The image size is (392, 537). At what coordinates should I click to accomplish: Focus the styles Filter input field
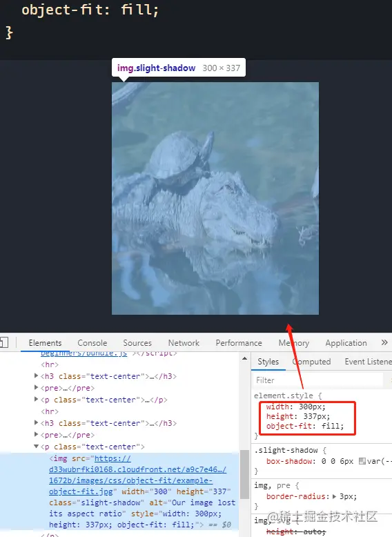click(x=318, y=380)
